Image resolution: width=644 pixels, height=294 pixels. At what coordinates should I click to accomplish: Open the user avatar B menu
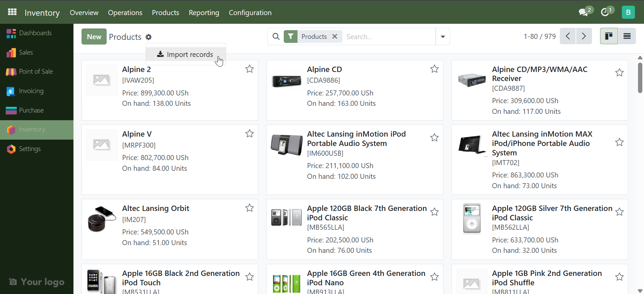coord(628,12)
